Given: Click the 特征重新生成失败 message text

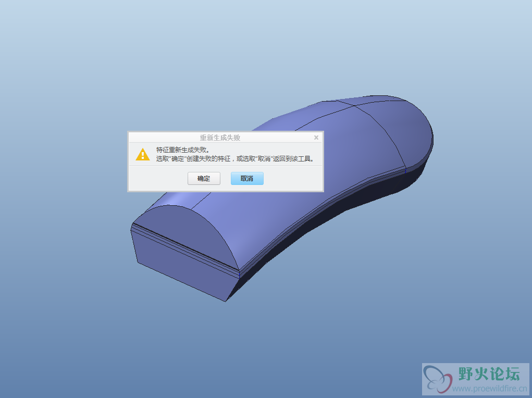Looking at the screenshot, I should [183, 150].
